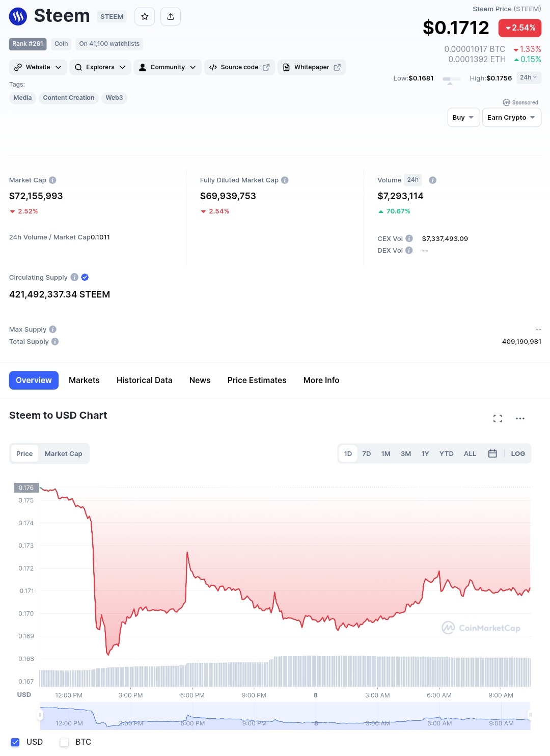This screenshot has width=550, height=756.
Task: Select the YTD chart range
Action: tap(447, 454)
